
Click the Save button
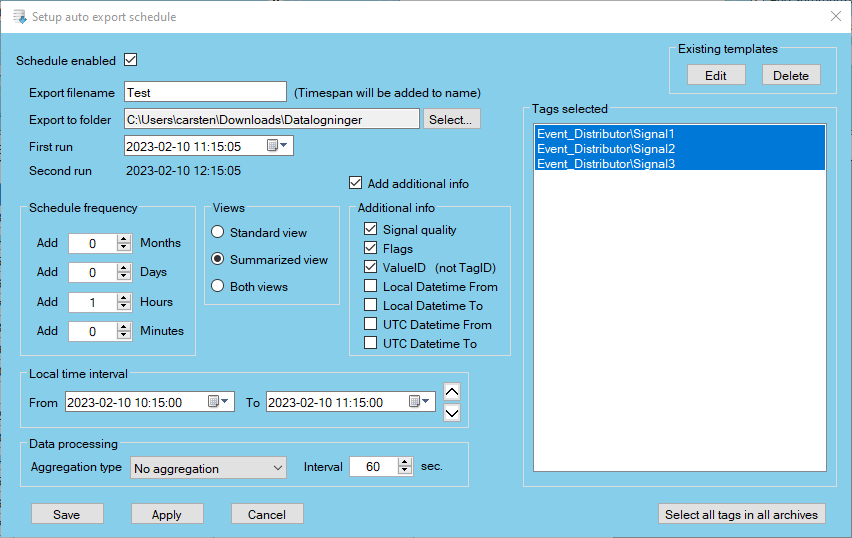pos(67,514)
